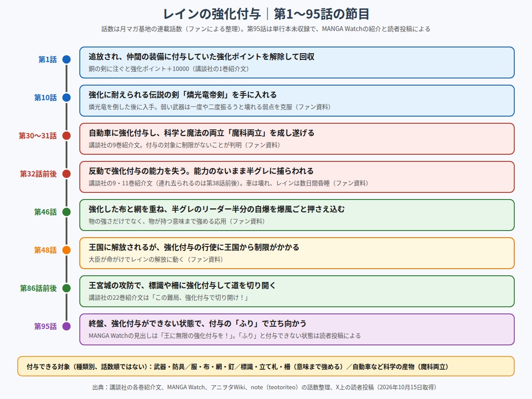This screenshot has width=532, height=399.
Task: Select the heading starting "反動で強化付与の能力を失う"
Action: 201,171
